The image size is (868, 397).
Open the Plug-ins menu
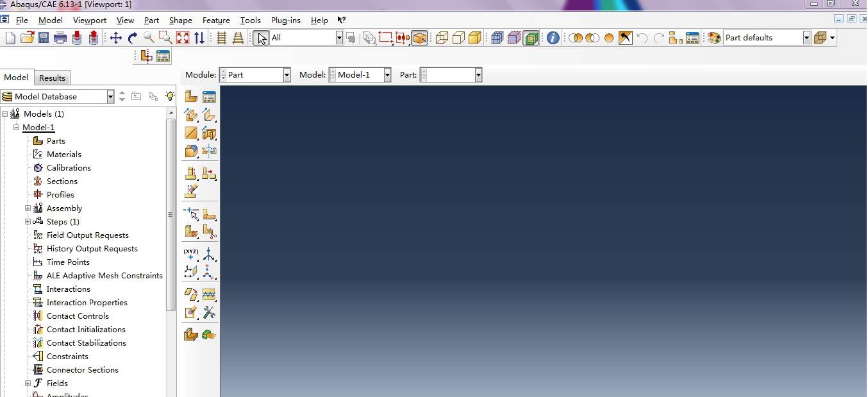point(286,21)
